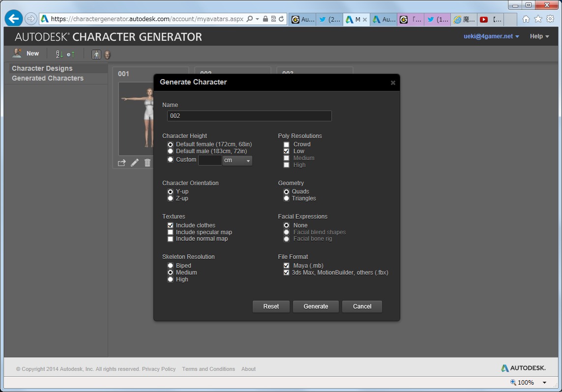Open favorites star icon
The image size is (562, 392).
click(x=538, y=19)
